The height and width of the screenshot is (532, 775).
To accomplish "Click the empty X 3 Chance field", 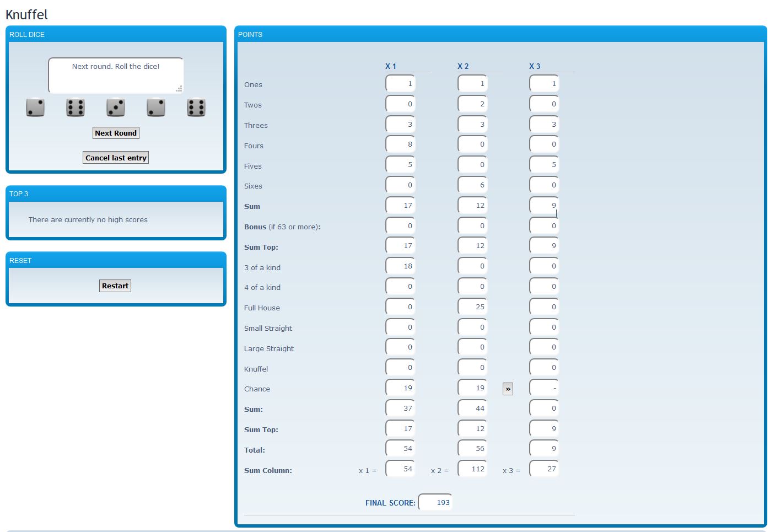I will click(544, 388).
